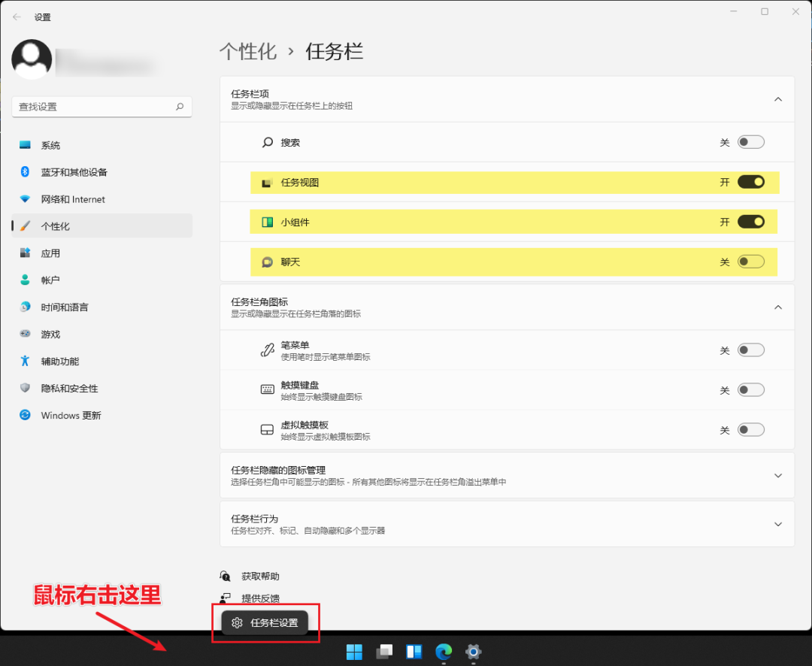Expand the 任务栏行为 section
Image resolution: width=812 pixels, height=666 pixels.
pos(778,524)
